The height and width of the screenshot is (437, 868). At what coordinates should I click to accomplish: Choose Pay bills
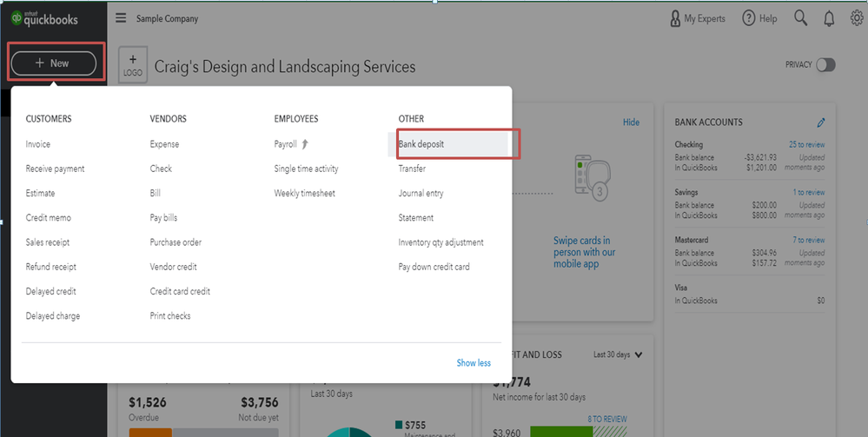pyautogui.click(x=163, y=218)
